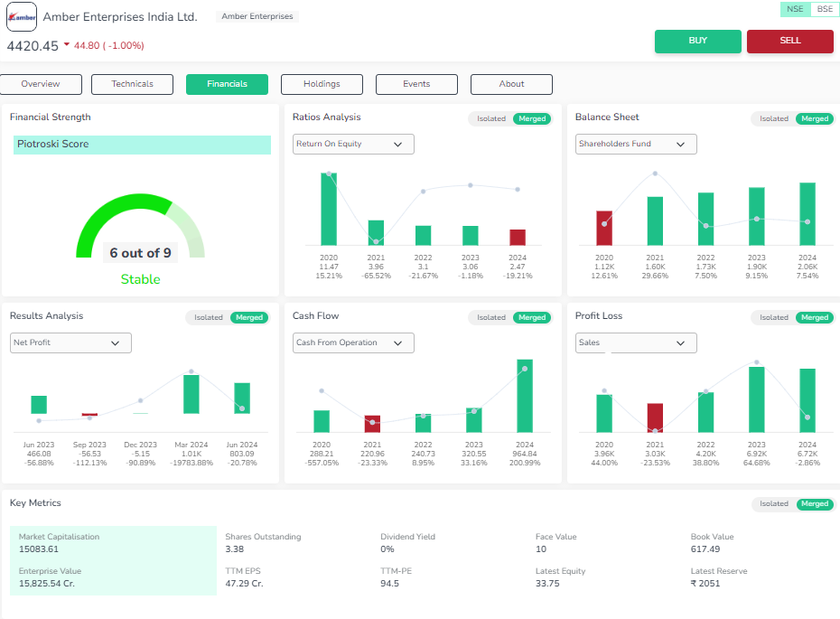This screenshot has height=619, width=840.
Task: Select Merged in Results Analysis panel
Action: click(249, 317)
